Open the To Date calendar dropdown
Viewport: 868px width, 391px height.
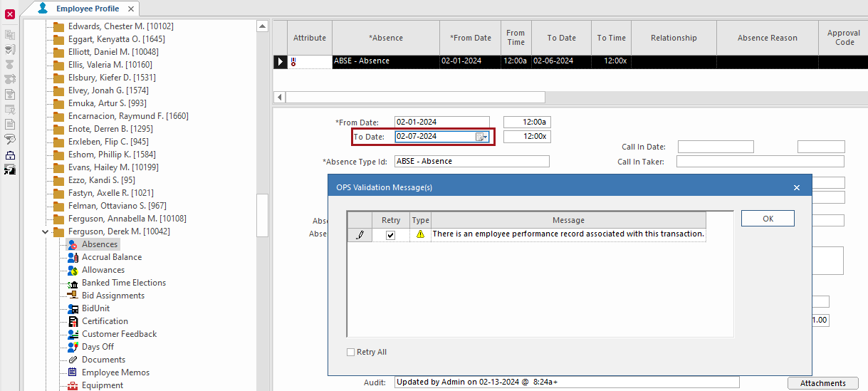point(482,137)
